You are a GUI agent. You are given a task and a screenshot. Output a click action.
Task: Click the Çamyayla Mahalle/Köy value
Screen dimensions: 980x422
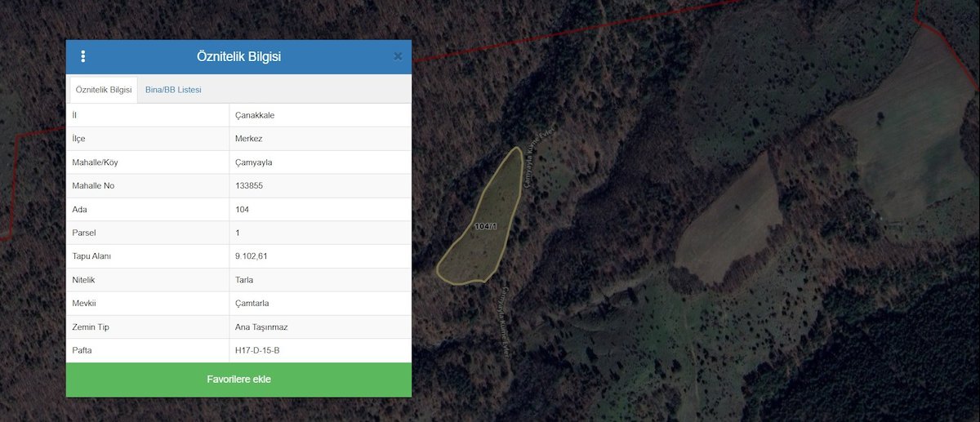253,162
